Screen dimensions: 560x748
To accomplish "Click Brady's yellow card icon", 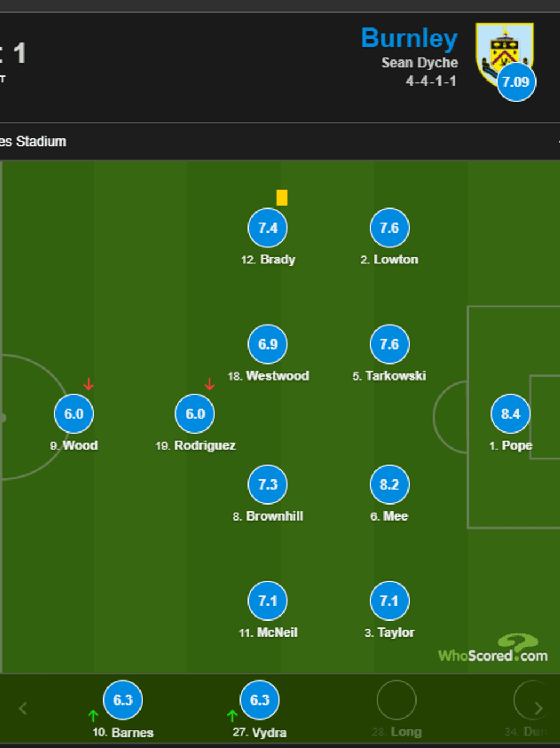I will (282, 198).
